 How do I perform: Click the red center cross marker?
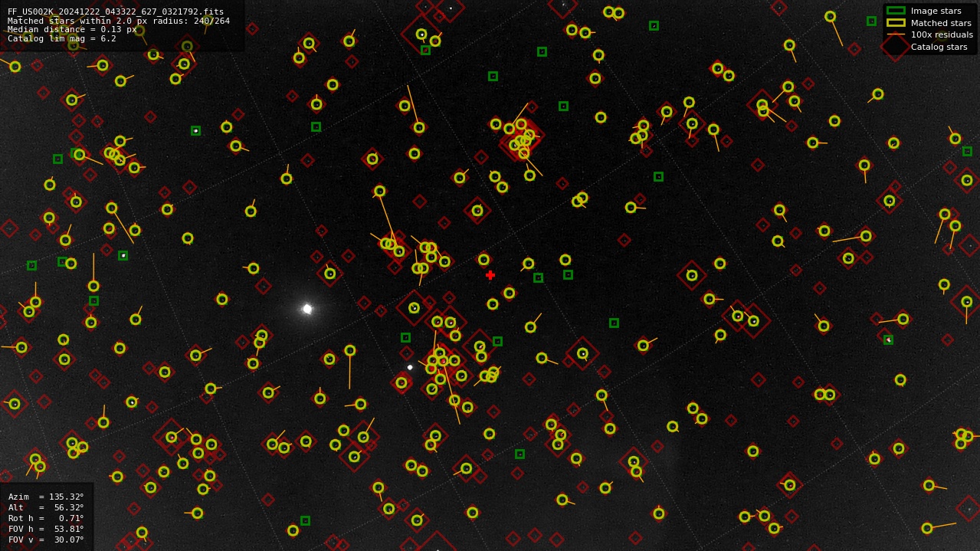490,275
